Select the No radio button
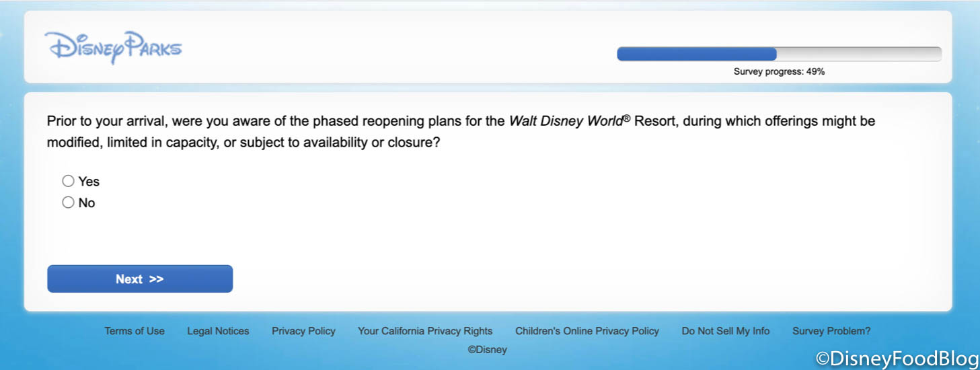Viewport: 980px width, 370px height. (x=68, y=202)
